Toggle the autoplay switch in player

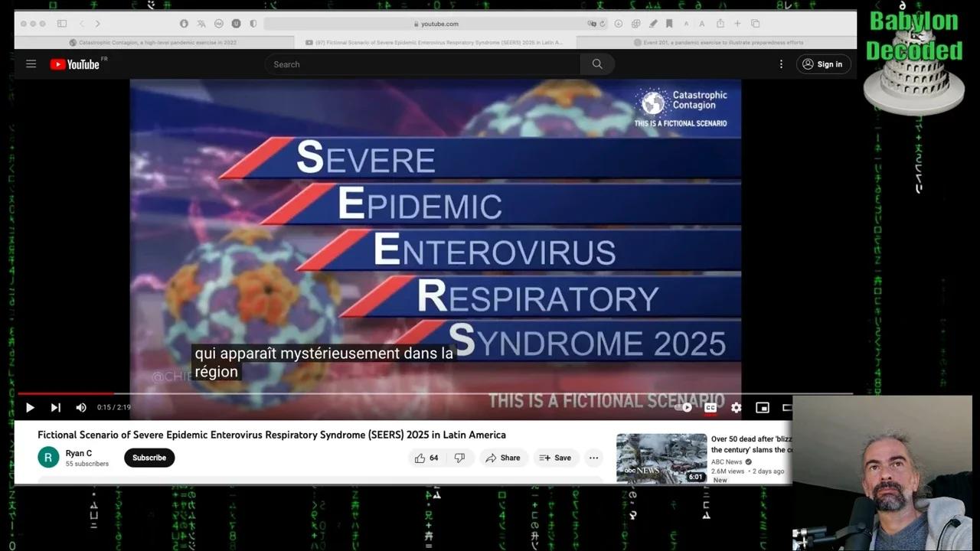[x=684, y=408]
